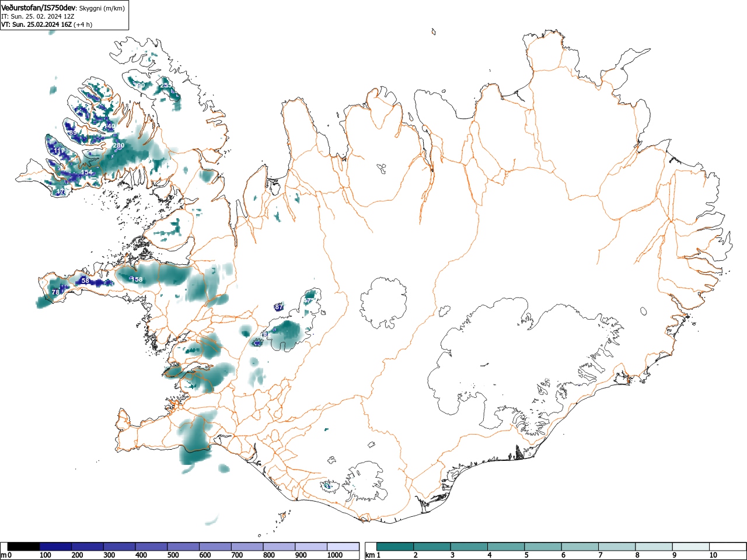
Task: Click the '2' tick on km legend
Action: pos(416,555)
